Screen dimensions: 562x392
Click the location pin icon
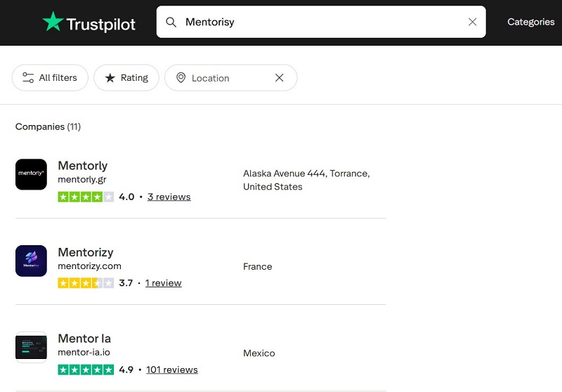click(181, 78)
